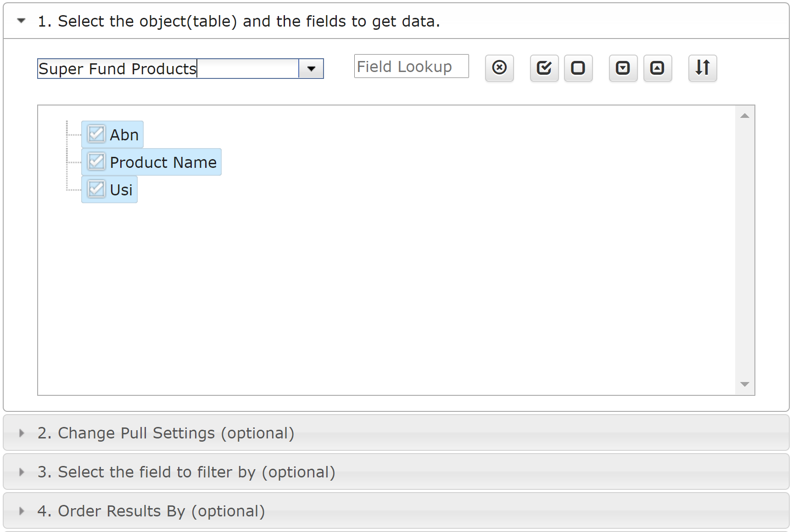The width and height of the screenshot is (793, 532).
Task: Click inside the Super Fund Products text field
Action: [168, 69]
